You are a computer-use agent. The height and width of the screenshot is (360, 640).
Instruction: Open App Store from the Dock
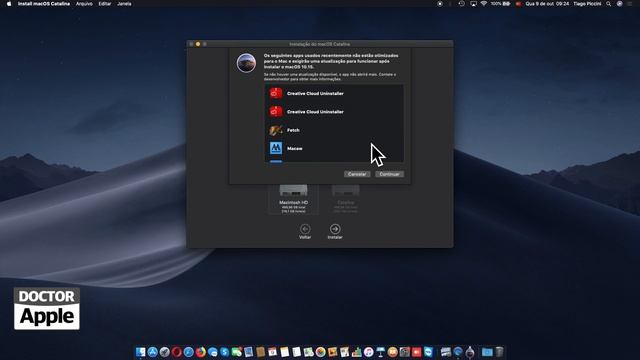coord(152,352)
